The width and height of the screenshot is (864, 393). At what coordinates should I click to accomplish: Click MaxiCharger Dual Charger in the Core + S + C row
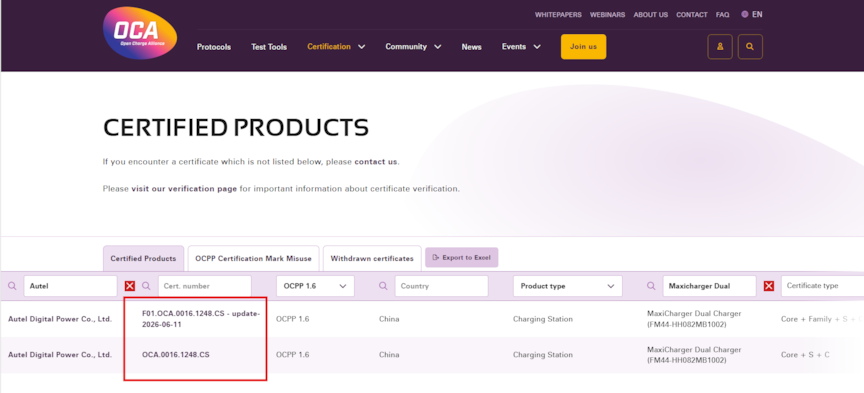[x=694, y=355]
